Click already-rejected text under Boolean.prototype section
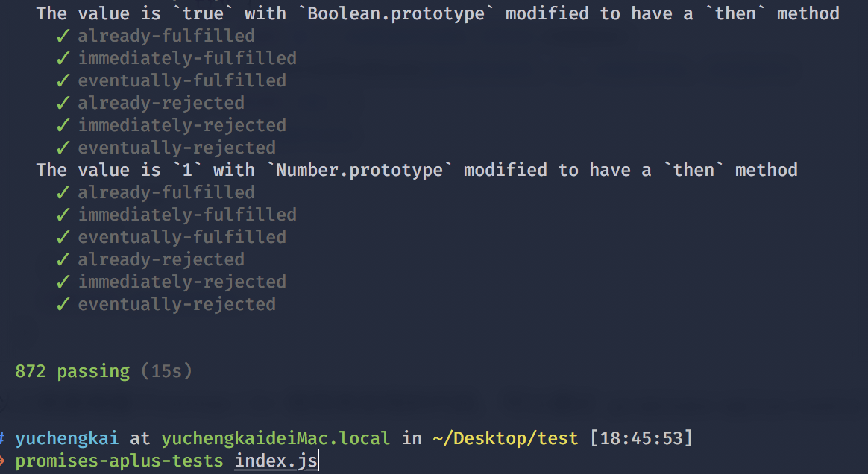Screen dimensions: 868x474 161,103
